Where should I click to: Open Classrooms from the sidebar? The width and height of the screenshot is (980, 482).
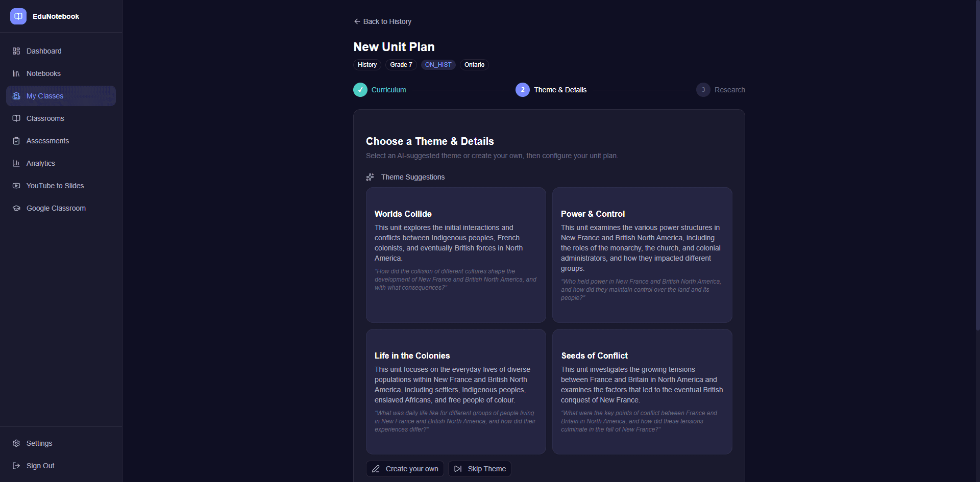pyautogui.click(x=45, y=118)
